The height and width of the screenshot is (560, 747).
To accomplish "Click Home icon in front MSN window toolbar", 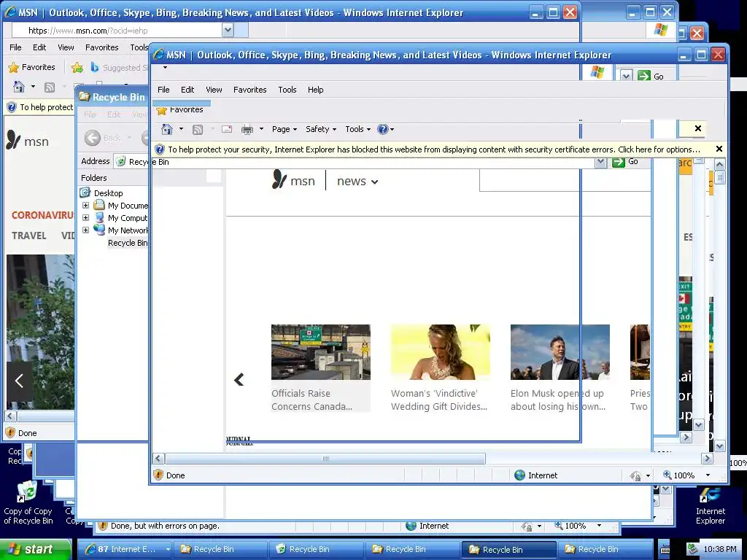I will point(167,129).
